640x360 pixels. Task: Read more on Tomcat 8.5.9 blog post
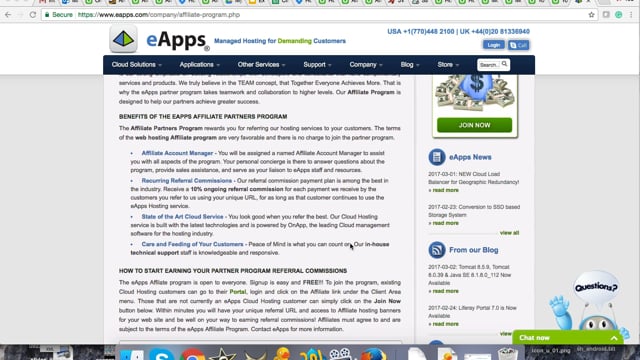(x=444, y=291)
